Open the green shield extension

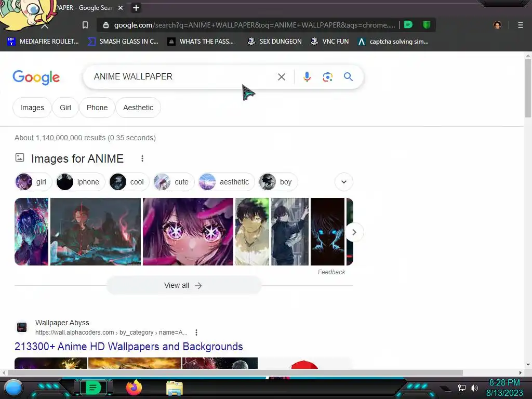[x=427, y=25]
